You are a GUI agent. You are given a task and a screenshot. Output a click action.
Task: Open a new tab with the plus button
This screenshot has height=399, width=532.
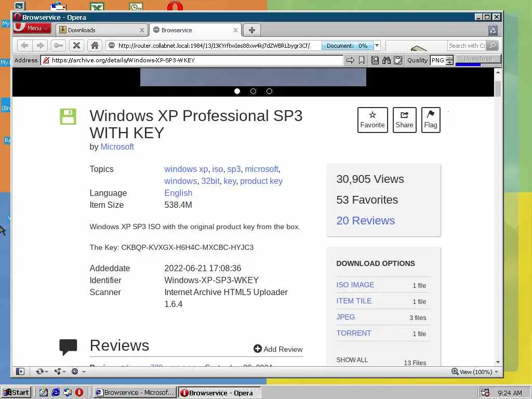252,30
